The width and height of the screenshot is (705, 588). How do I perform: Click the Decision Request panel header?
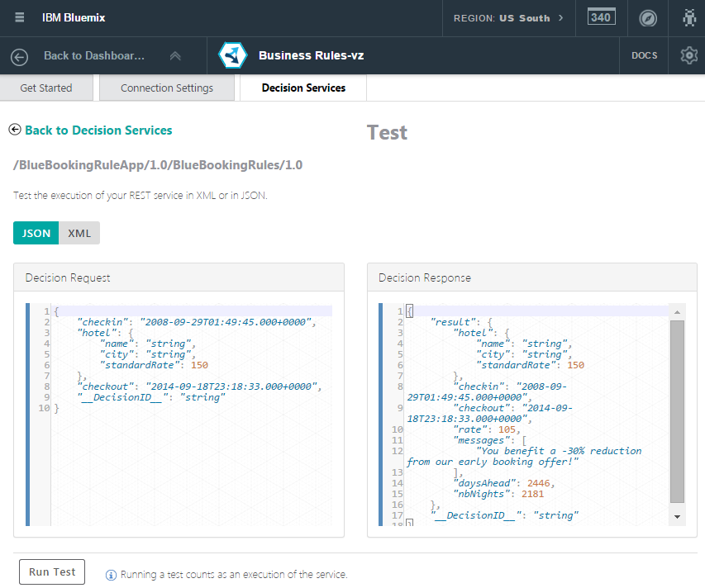click(179, 277)
